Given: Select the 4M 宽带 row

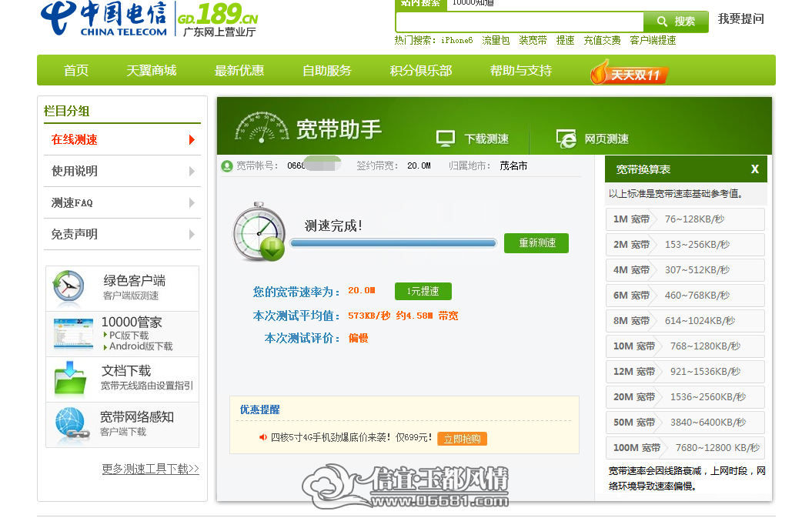Looking at the screenshot, I should (x=685, y=270).
